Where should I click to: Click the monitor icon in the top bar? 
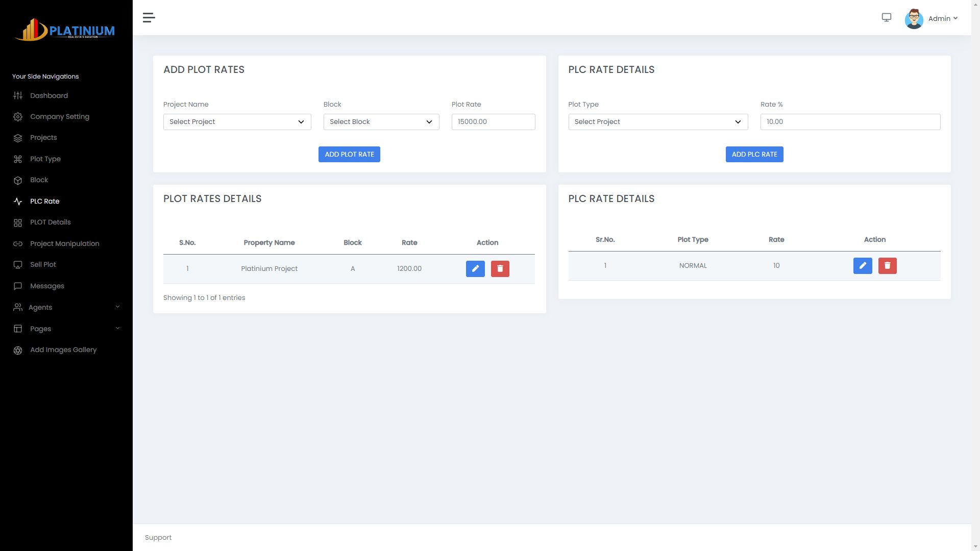pyautogui.click(x=887, y=17)
